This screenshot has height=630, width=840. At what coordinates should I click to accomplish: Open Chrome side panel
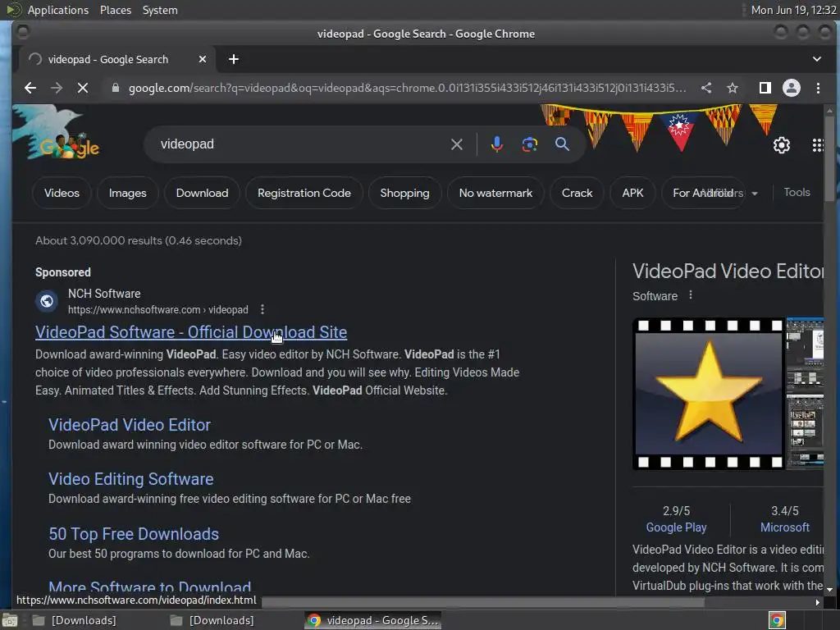click(x=765, y=88)
